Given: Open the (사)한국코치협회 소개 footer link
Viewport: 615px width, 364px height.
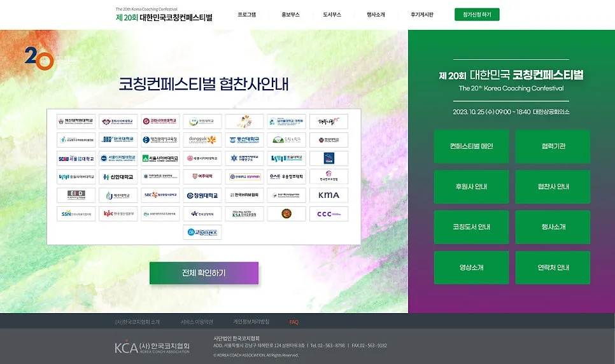Looking at the screenshot, I should tap(138, 322).
